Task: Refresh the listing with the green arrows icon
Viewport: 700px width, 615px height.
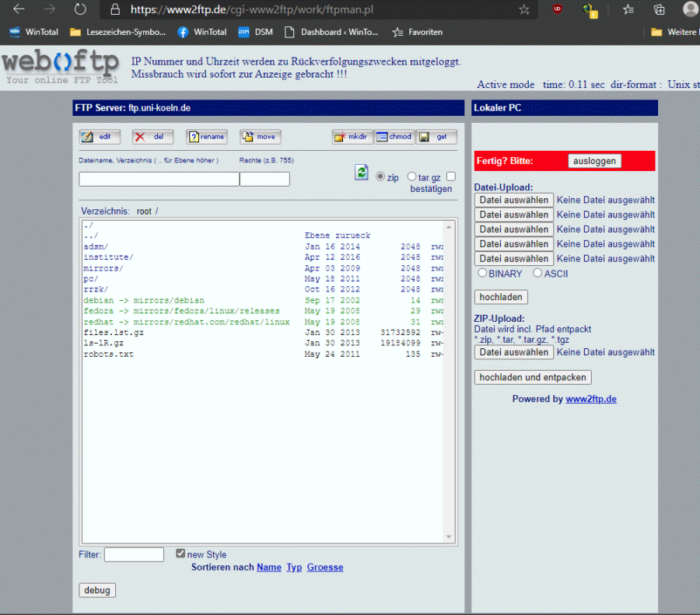Action: point(361,173)
